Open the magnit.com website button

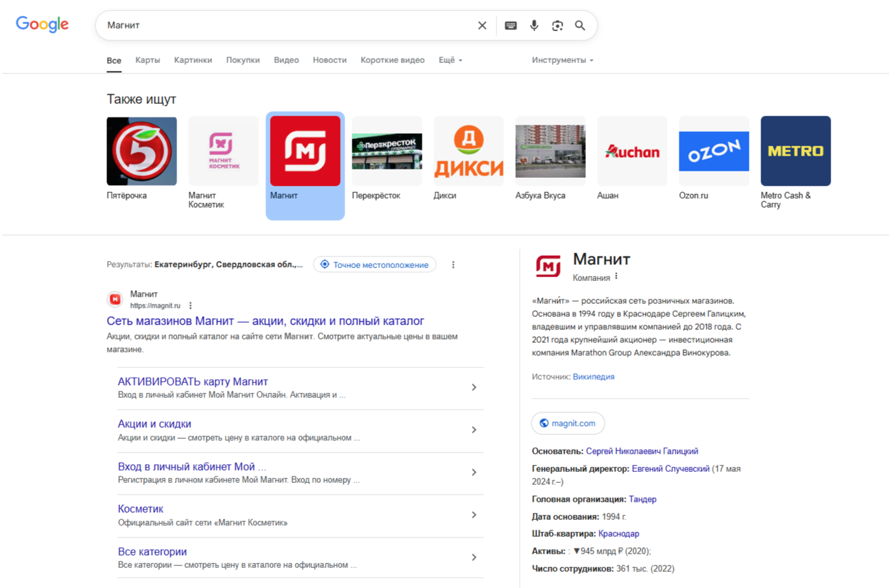[x=568, y=423]
